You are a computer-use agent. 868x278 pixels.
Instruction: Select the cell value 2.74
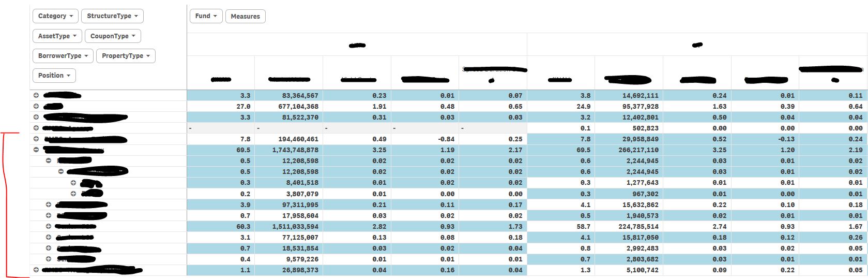tap(697, 227)
